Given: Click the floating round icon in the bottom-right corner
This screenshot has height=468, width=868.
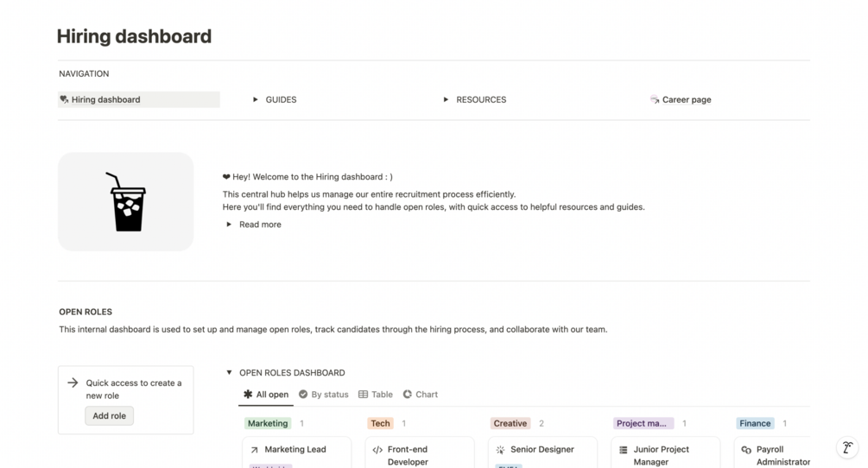Looking at the screenshot, I should click(847, 447).
